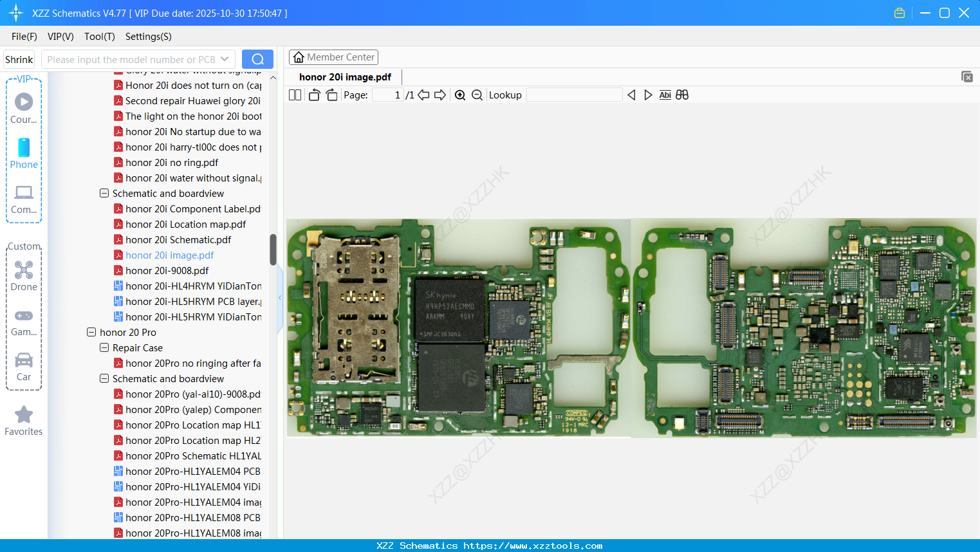Screen dimensions: 980x552
Task: Open honor 20i water without signal file
Action: [187, 178]
